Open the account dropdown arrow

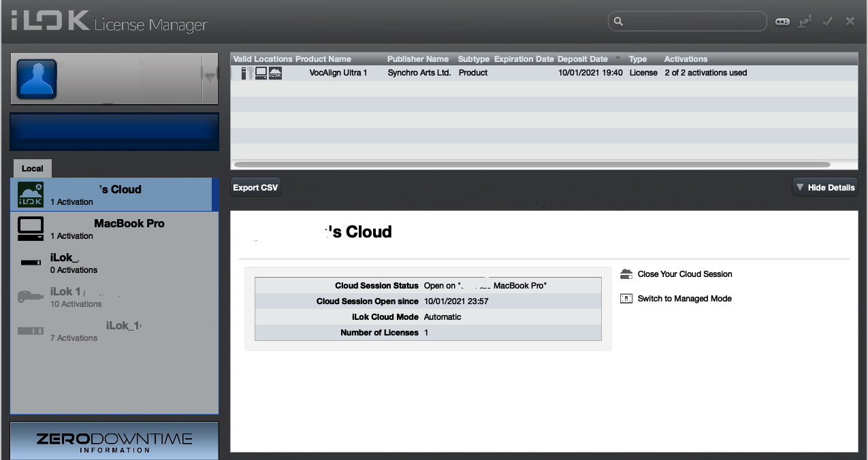(x=210, y=78)
